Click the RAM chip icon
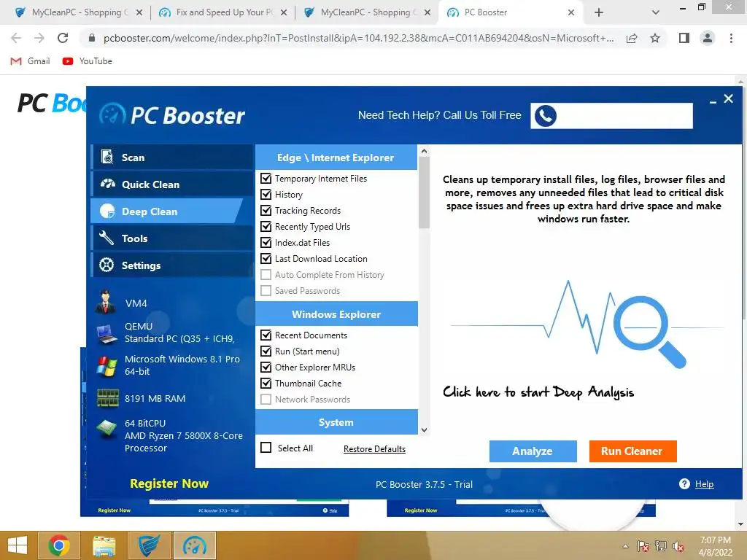Screen dimensions: 747x560 coord(108,399)
